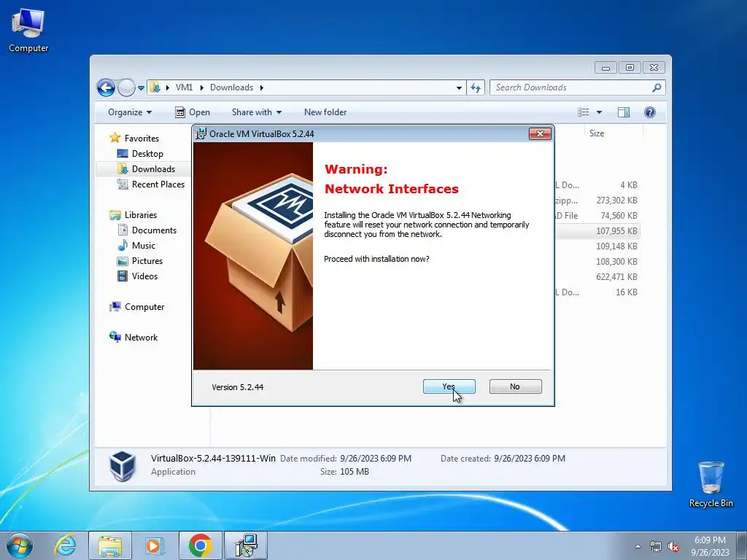
Task: Select Desktop under Favorites
Action: pos(140,154)
